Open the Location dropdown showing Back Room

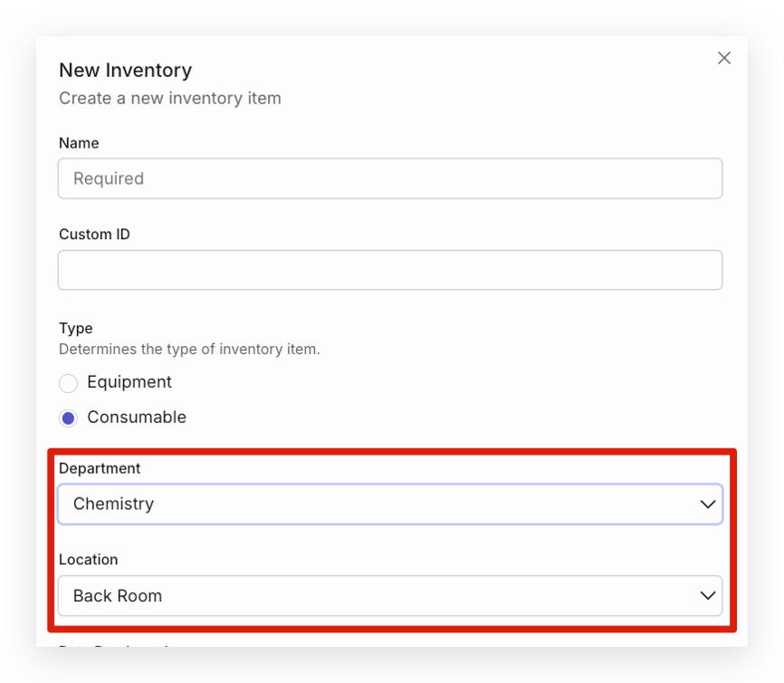tap(390, 595)
